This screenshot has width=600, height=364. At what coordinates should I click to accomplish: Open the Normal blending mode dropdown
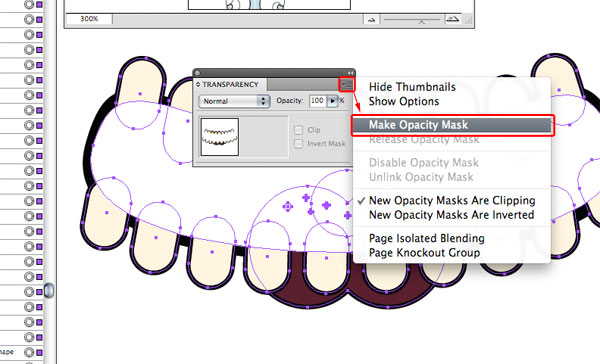tap(234, 101)
